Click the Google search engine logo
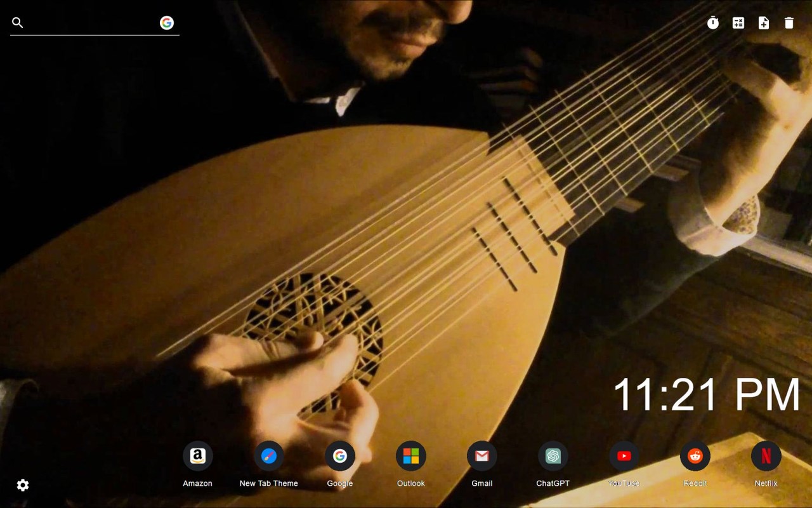Screen dimensions: 812x508 tap(167, 23)
